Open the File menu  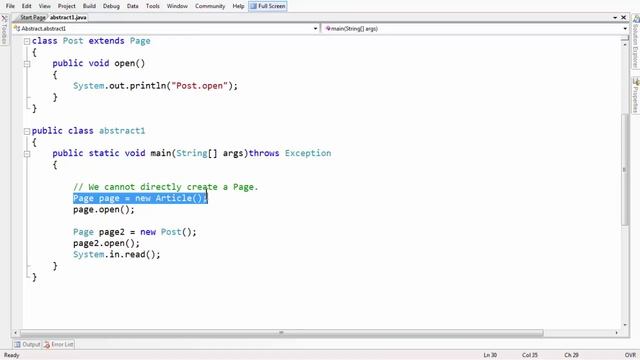coord(10,6)
